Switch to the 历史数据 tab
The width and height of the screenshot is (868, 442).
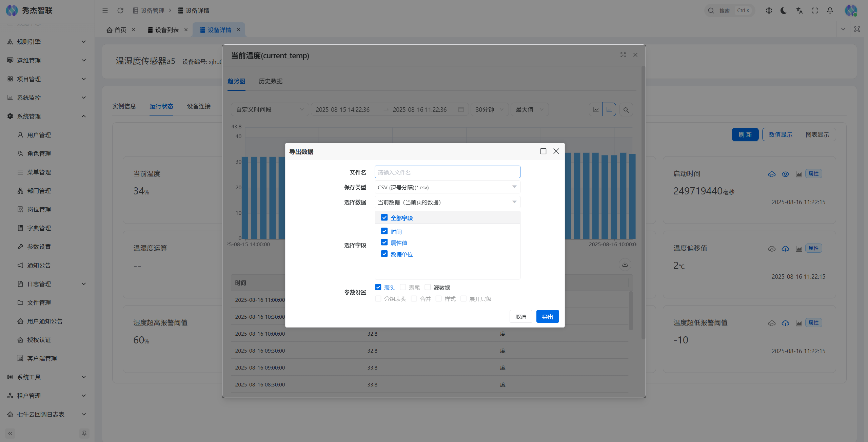(x=271, y=81)
